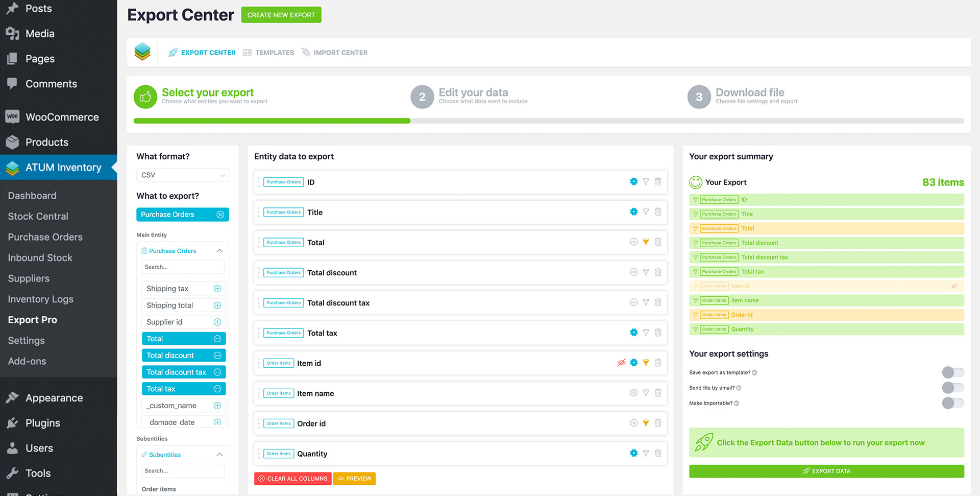Delete the Title column with trash icon
This screenshot has width=980, height=496.
pyautogui.click(x=658, y=211)
